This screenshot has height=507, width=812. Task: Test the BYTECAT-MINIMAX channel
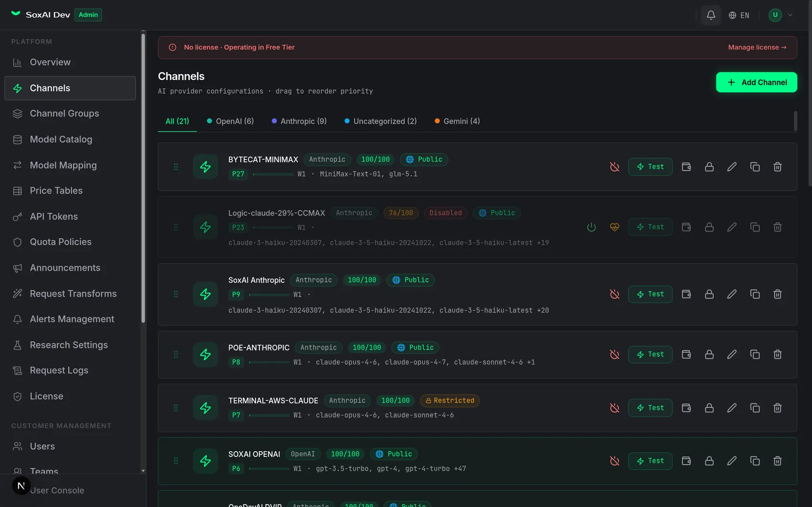click(x=650, y=167)
